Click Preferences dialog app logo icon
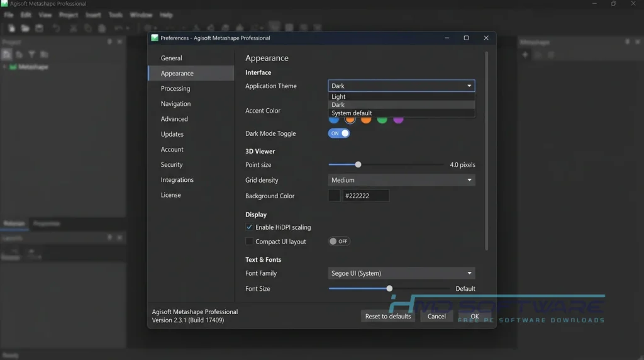 (x=155, y=38)
